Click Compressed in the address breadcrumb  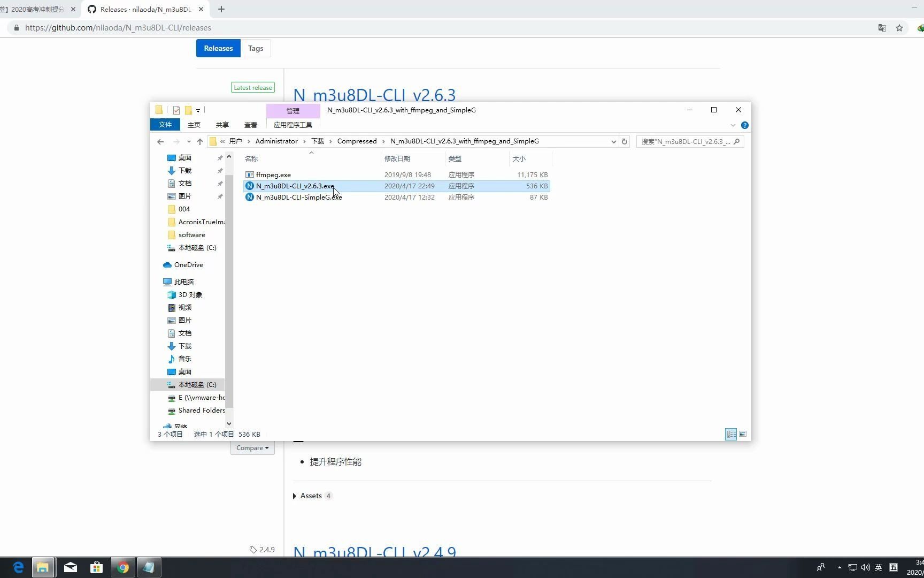(x=357, y=141)
